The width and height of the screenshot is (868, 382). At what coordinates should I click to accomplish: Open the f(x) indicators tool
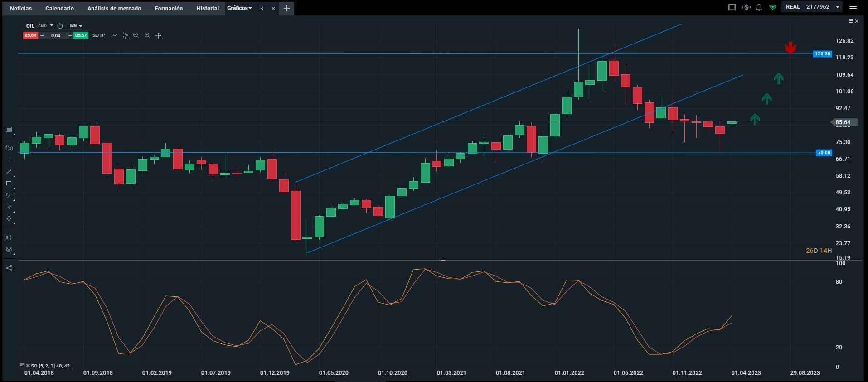pyautogui.click(x=9, y=148)
